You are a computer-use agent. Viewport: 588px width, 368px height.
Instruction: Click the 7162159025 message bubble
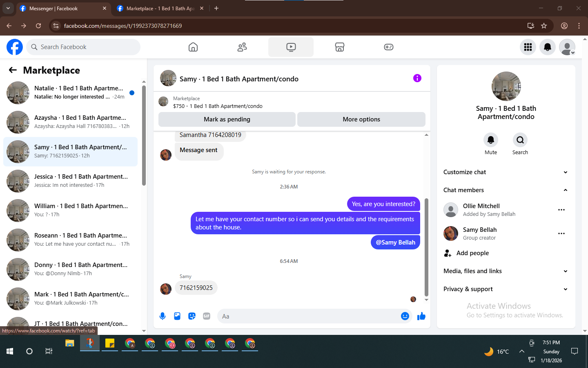196,288
